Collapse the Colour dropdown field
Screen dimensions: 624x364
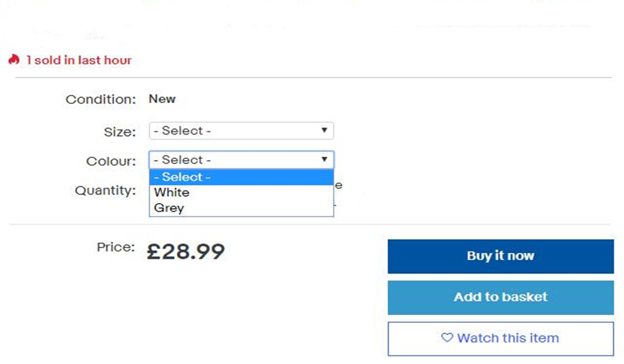241,160
